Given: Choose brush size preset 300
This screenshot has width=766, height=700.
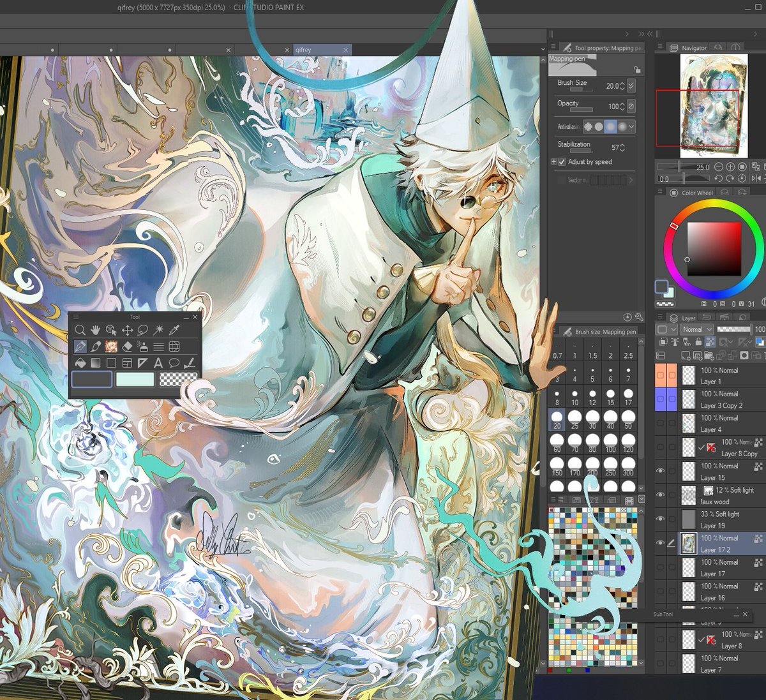Looking at the screenshot, I should click(628, 466).
